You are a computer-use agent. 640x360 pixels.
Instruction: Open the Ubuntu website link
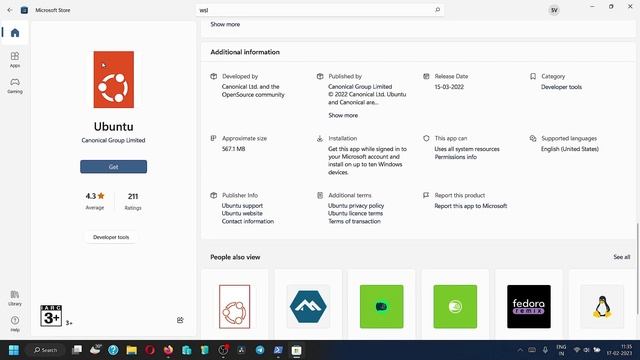(242, 213)
